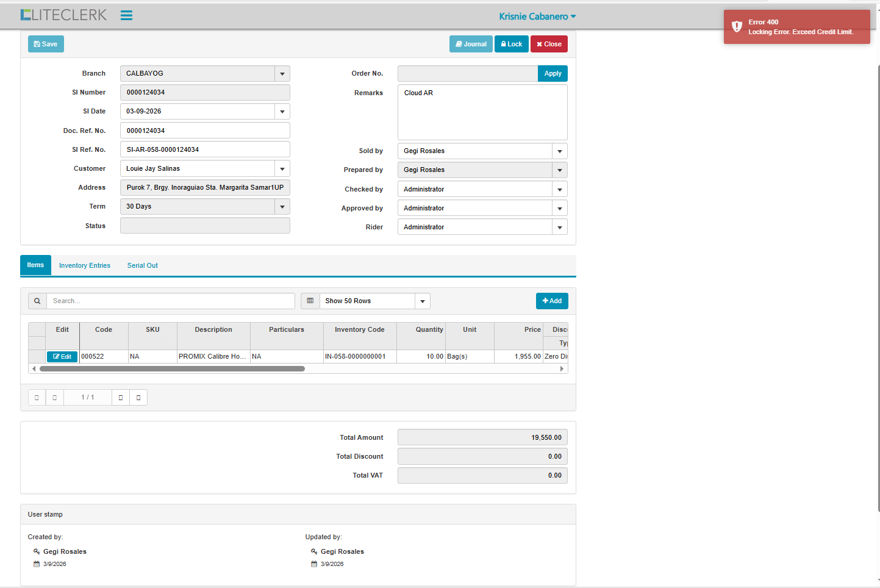The image size is (880, 588).
Task: Open the Show 50 Rows dropdown
Action: click(x=422, y=301)
